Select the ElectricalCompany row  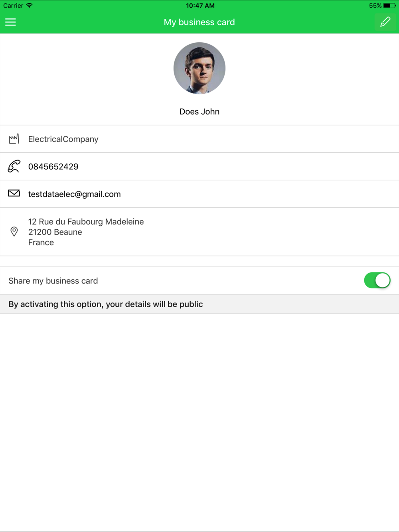pyautogui.click(x=199, y=139)
